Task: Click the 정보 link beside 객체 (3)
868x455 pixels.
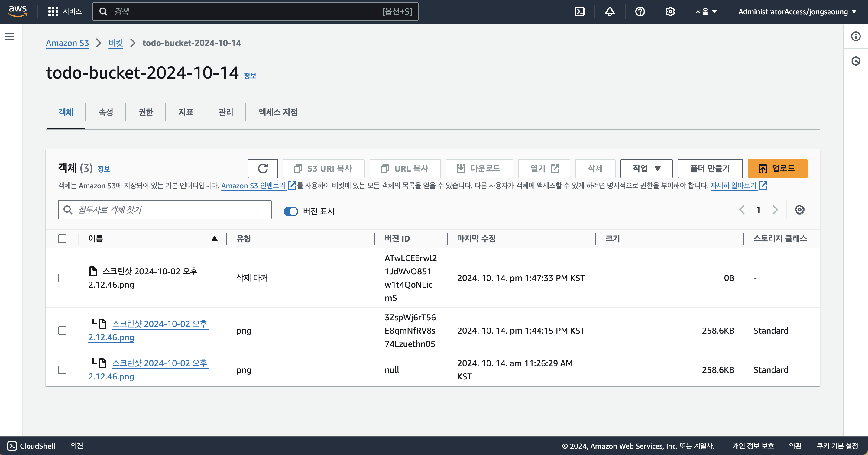Action: tap(104, 169)
